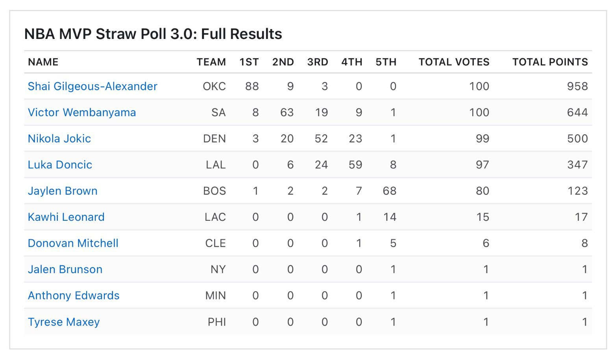Click the NAME column header
The width and height of the screenshot is (614, 364).
pyautogui.click(x=43, y=62)
